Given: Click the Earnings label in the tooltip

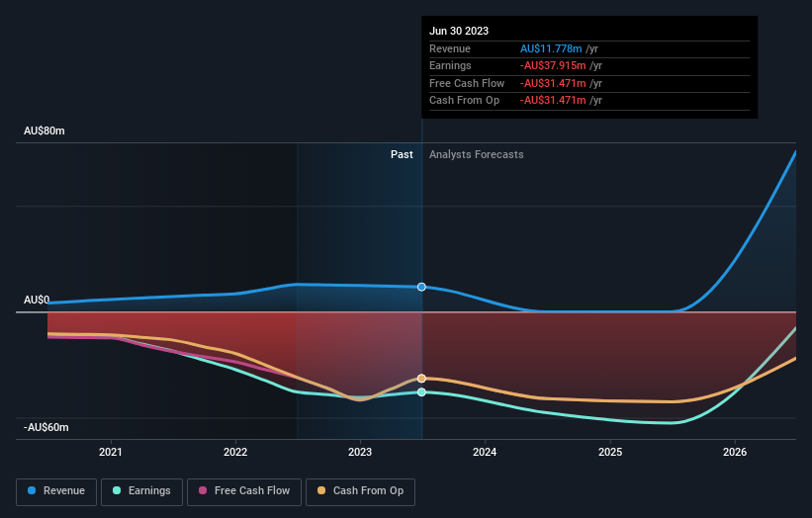Looking at the screenshot, I should pyautogui.click(x=451, y=65).
